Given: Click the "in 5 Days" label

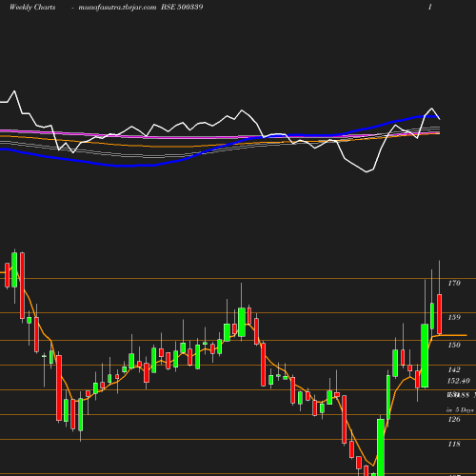Looking at the screenshot, I should point(460,409).
